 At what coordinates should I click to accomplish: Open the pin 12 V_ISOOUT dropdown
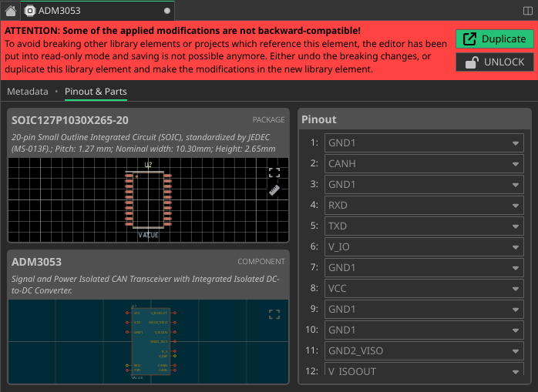point(424,369)
